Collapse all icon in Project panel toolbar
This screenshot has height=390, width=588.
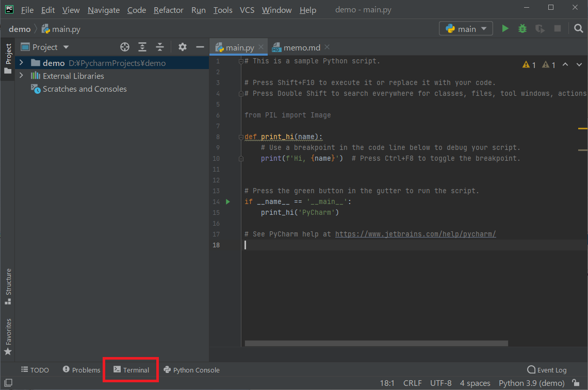pos(160,47)
